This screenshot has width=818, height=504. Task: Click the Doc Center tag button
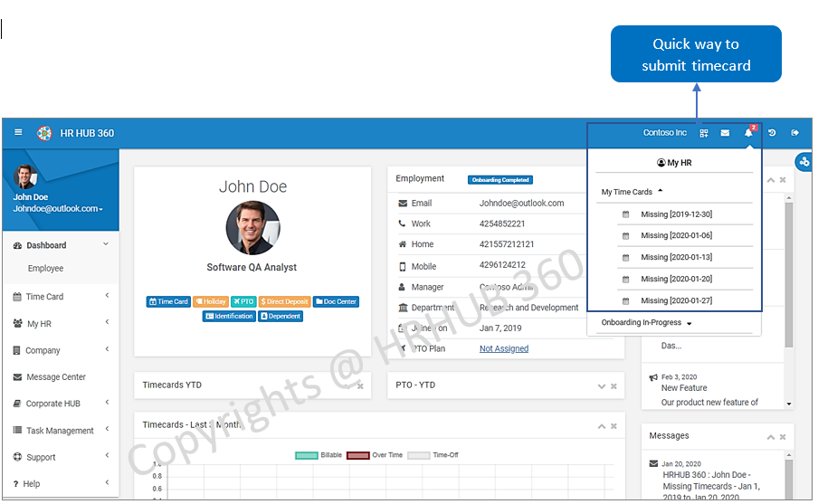336,301
